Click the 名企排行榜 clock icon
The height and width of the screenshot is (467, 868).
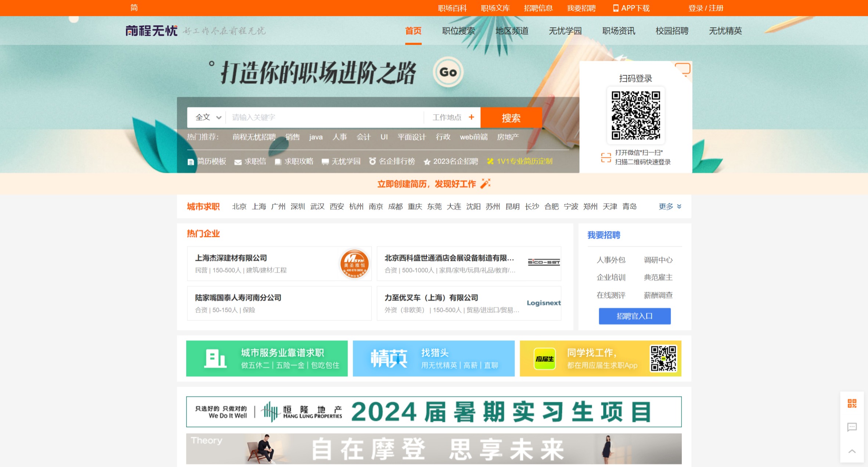click(x=373, y=161)
